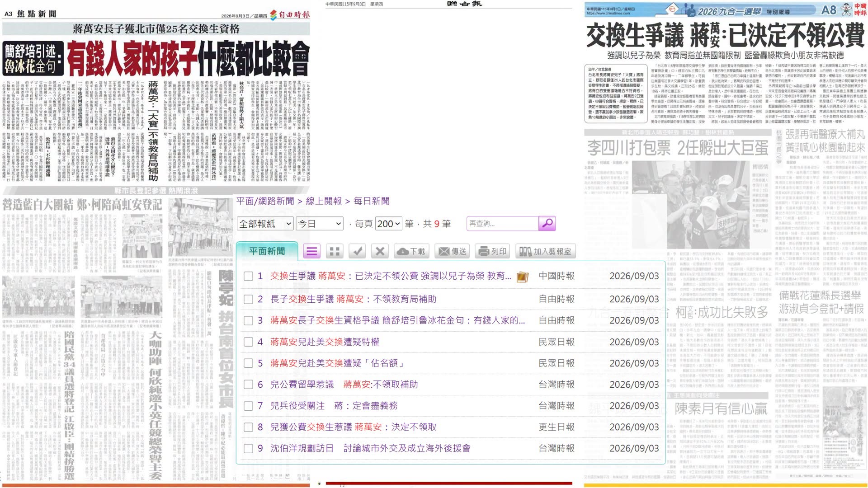Viewport: 868px width, 488px height.
Task: Go to 線上閱報 breadcrumb
Action: (324, 201)
